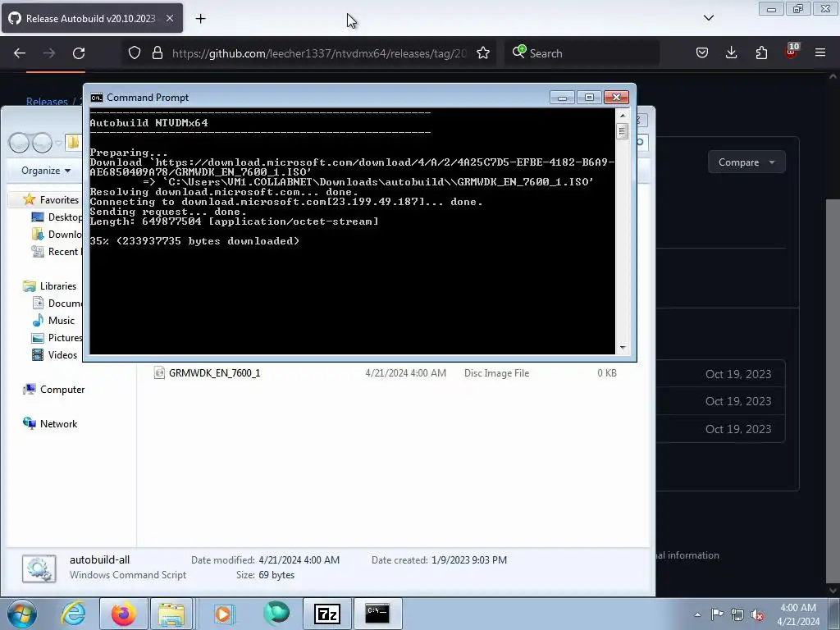Click the GRMWDK_EN_7600_1 file icon
The image size is (840, 630).
[x=159, y=373]
